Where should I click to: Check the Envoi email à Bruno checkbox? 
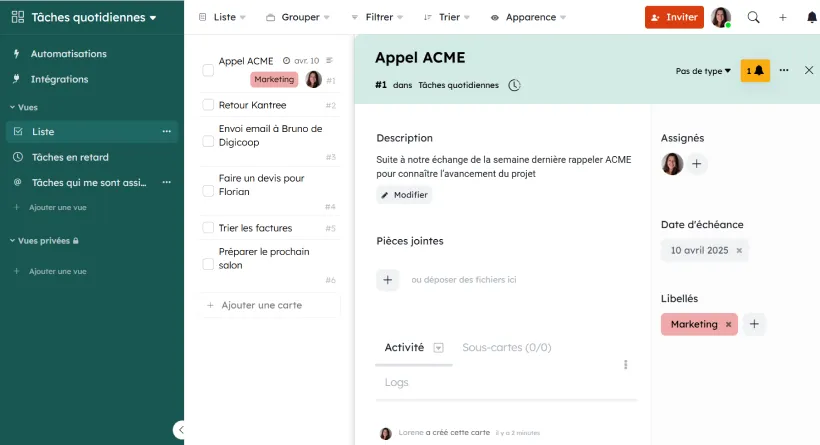[208, 141]
